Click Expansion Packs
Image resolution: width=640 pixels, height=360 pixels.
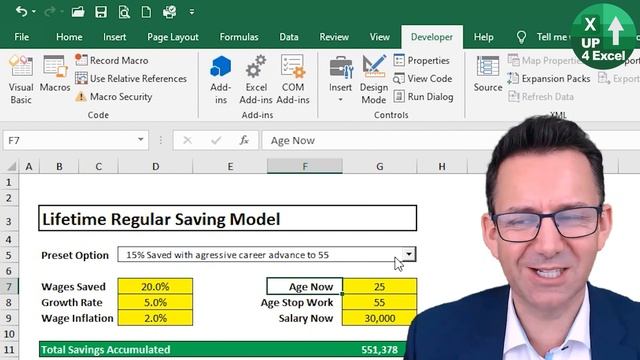pyautogui.click(x=549, y=78)
